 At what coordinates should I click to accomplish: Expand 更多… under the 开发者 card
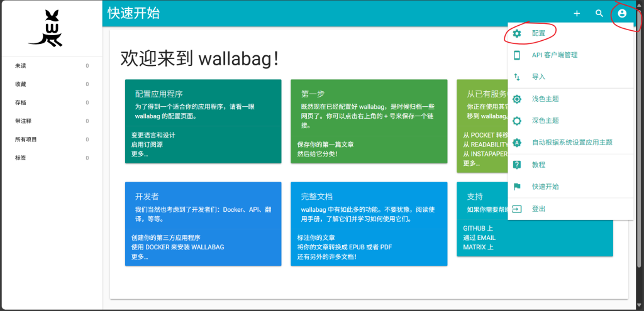click(140, 256)
